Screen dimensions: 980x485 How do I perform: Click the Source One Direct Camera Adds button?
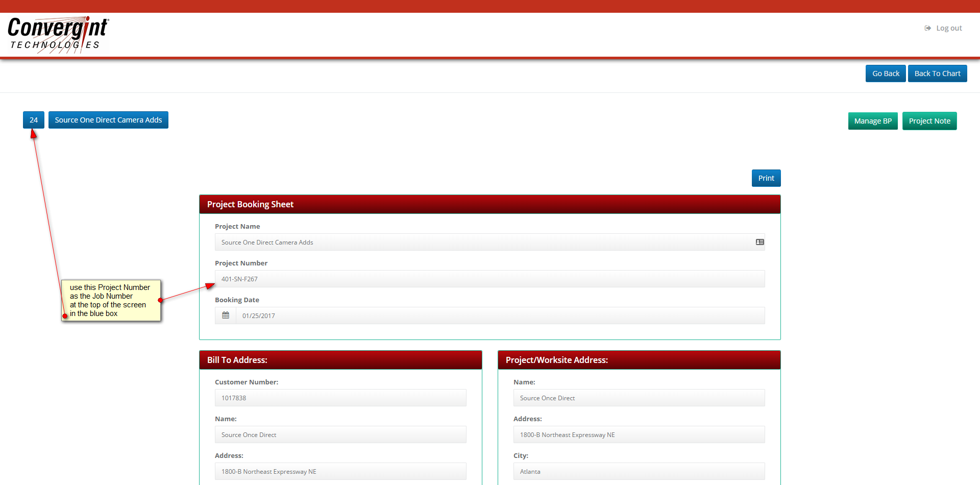(x=108, y=120)
